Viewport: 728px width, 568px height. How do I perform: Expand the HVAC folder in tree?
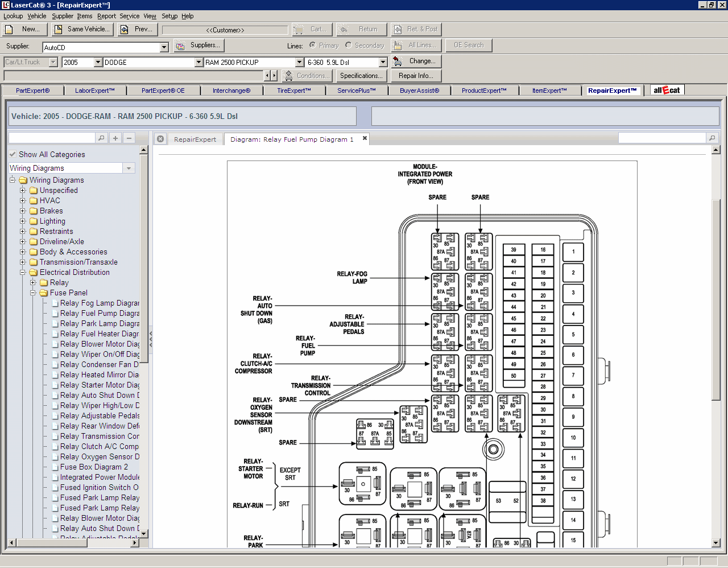click(x=23, y=200)
